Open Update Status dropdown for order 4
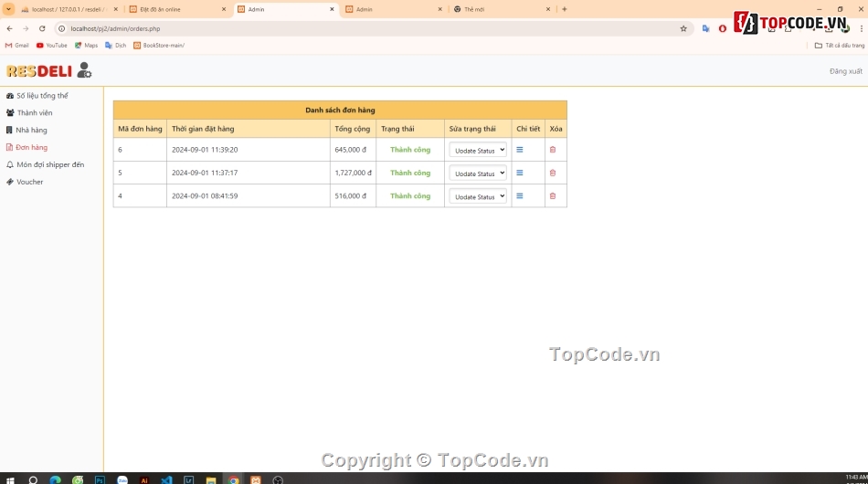 pos(478,196)
